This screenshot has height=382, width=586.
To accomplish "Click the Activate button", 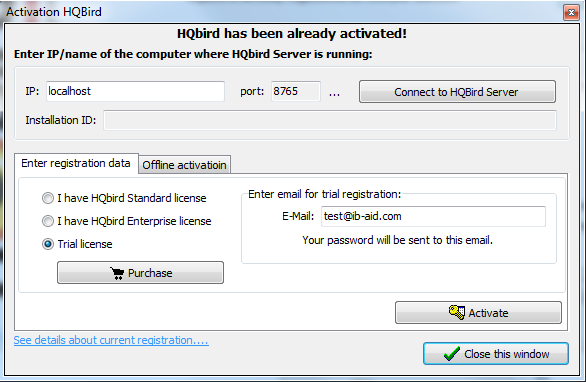I will coord(478,312).
